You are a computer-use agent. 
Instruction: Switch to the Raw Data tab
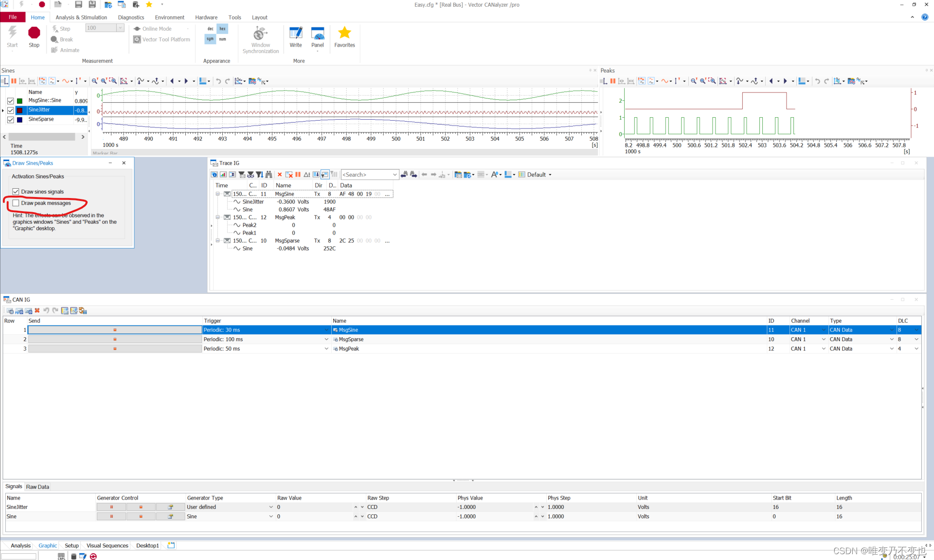[37, 487]
